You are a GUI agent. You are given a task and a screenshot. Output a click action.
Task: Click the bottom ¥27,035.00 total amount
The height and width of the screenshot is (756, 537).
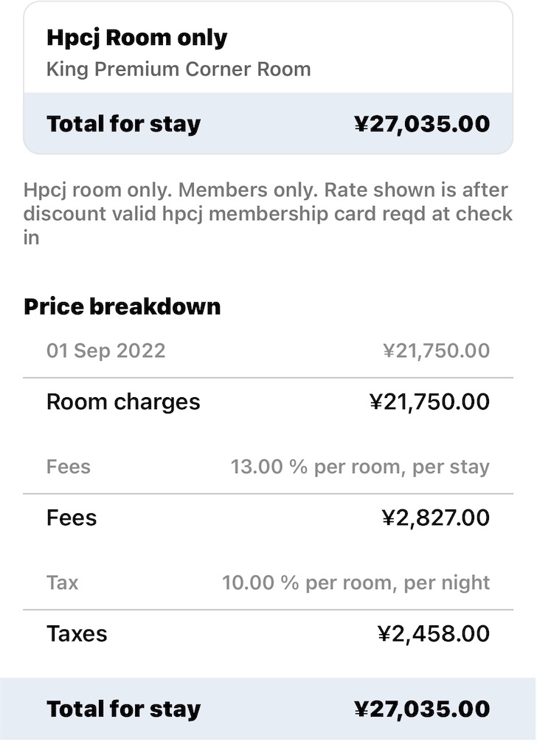[x=422, y=709]
